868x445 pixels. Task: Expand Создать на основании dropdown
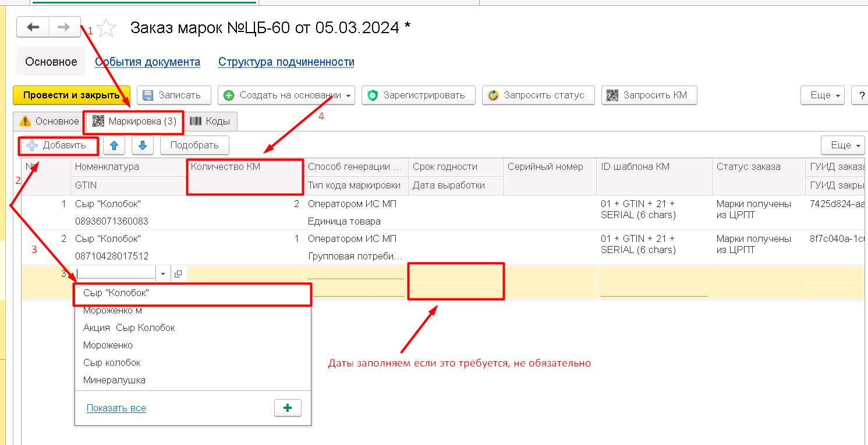click(286, 95)
